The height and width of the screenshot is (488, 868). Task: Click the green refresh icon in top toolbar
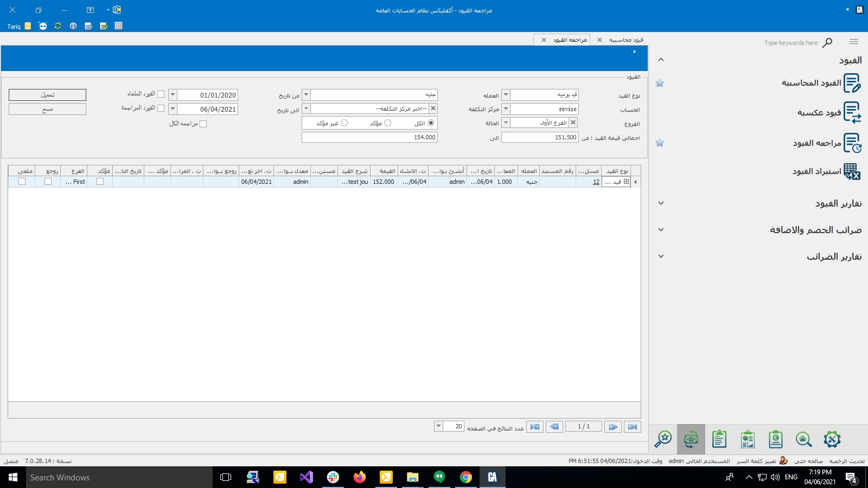58,26
